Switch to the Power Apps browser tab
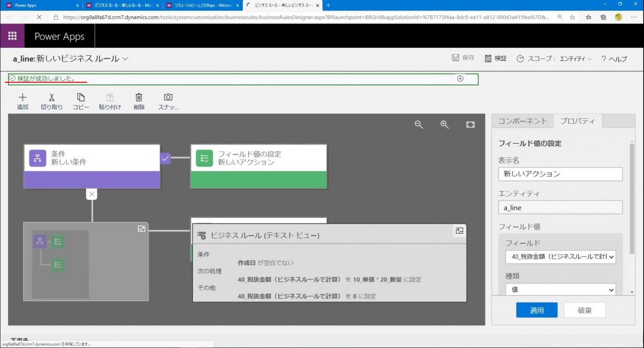This screenshot has width=644, height=348. click(x=41, y=5)
